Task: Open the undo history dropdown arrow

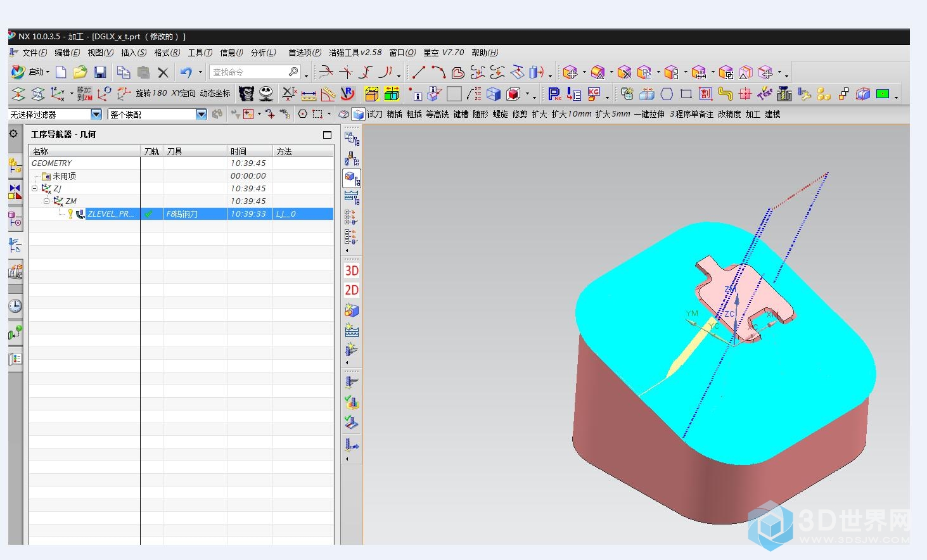Action: (200, 72)
